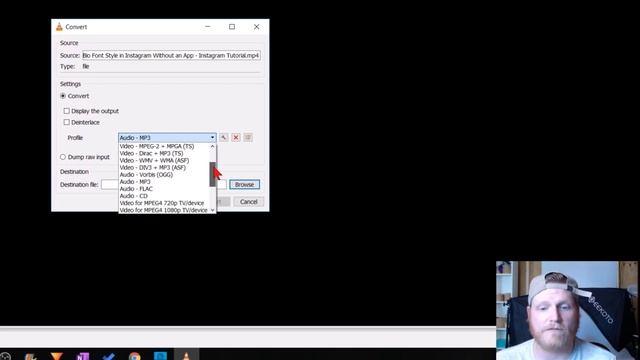Image resolution: width=640 pixels, height=360 pixels.
Task: Click the profile list scrollbar thumb
Action: pos(212,174)
